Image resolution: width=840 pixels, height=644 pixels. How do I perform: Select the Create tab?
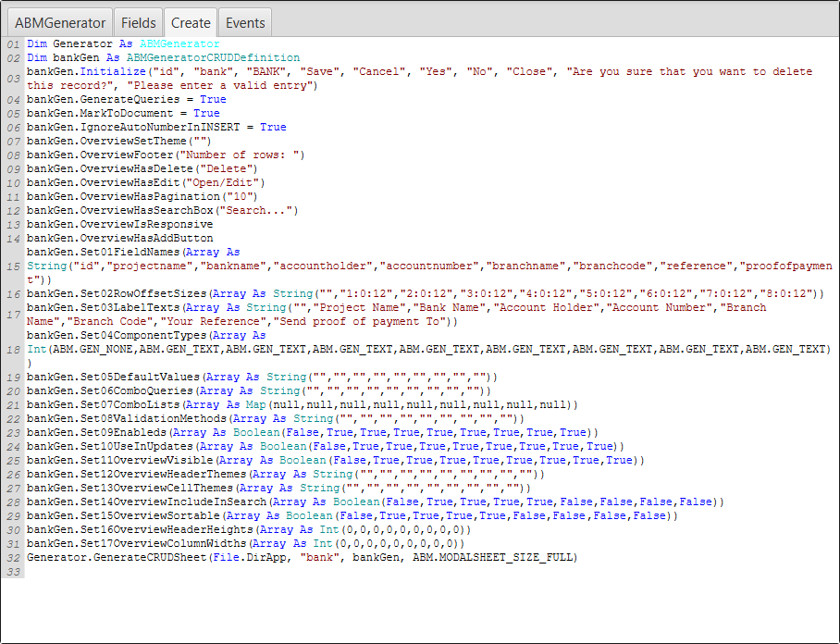click(x=191, y=22)
